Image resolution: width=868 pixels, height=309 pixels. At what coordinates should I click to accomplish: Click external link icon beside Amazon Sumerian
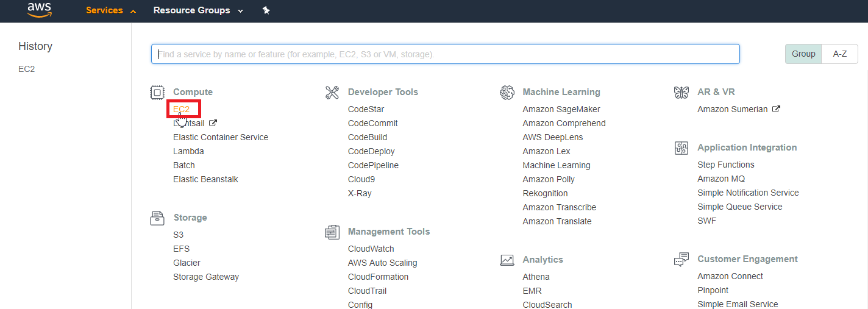[776, 109]
